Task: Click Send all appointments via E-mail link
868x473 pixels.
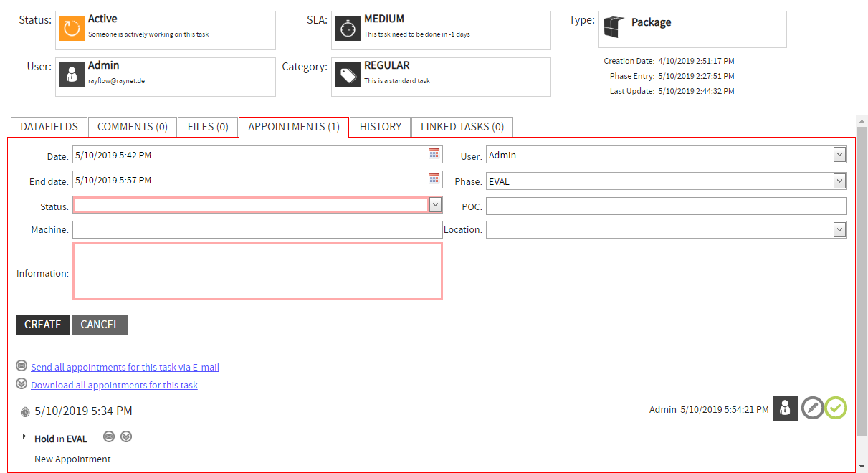Action: tap(125, 368)
